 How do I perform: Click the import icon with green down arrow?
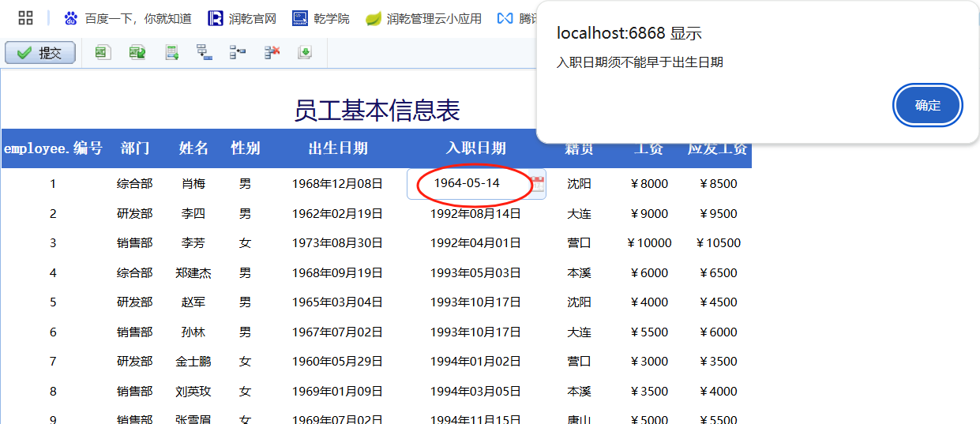click(305, 53)
